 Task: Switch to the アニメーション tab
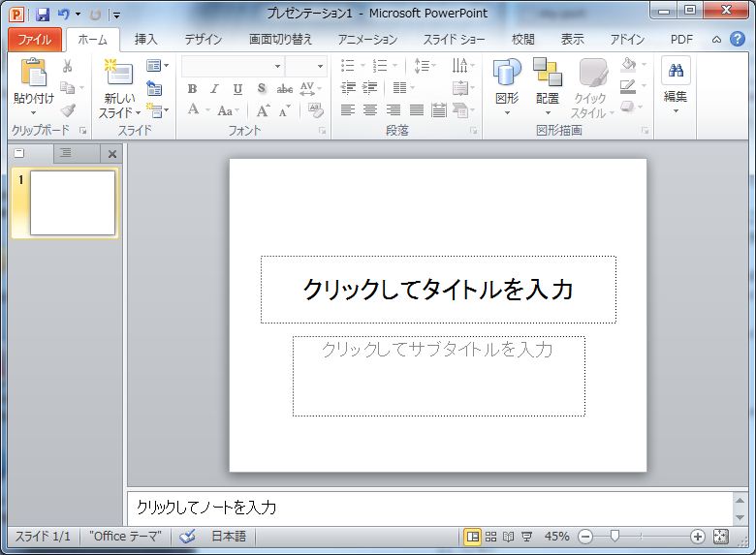[x=367, y=39]
